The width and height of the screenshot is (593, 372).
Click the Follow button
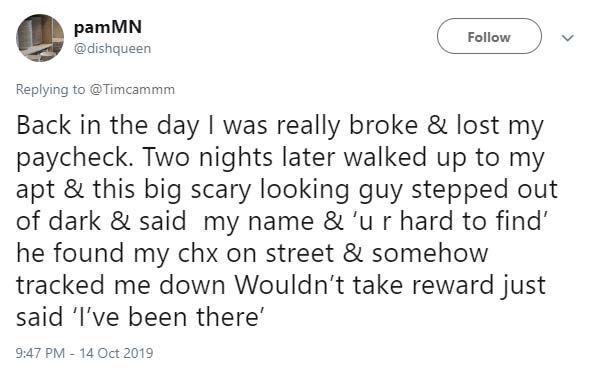(x=489, y=36)
